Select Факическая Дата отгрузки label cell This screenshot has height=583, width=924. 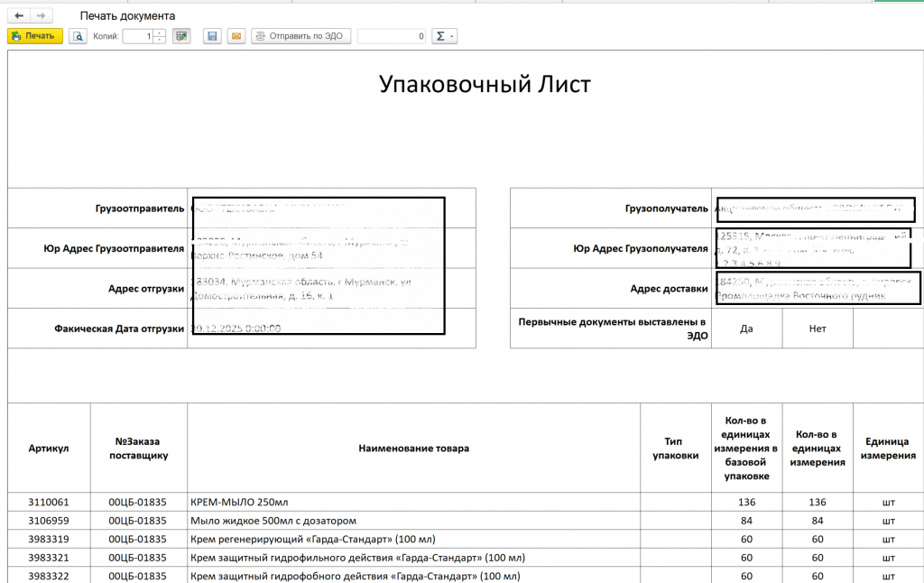97,329
